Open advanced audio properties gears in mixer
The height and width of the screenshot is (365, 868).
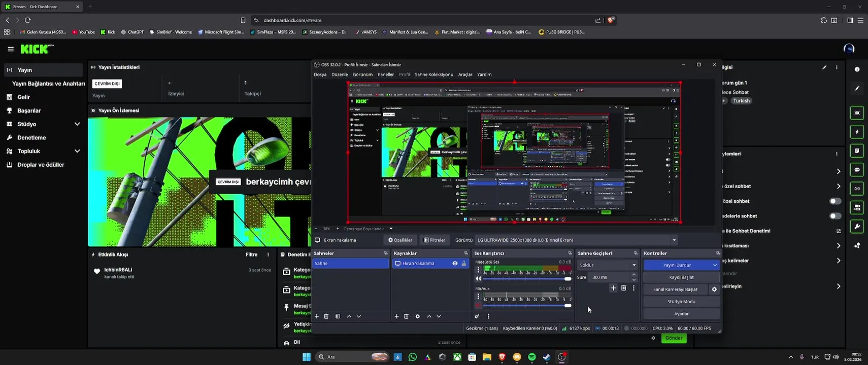coord(477,316)
